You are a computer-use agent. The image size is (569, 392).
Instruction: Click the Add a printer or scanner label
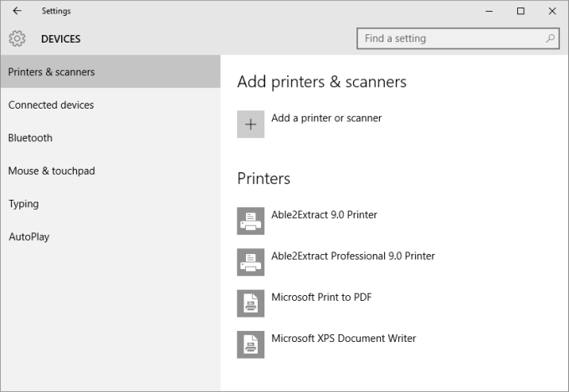tap(326, 118)
